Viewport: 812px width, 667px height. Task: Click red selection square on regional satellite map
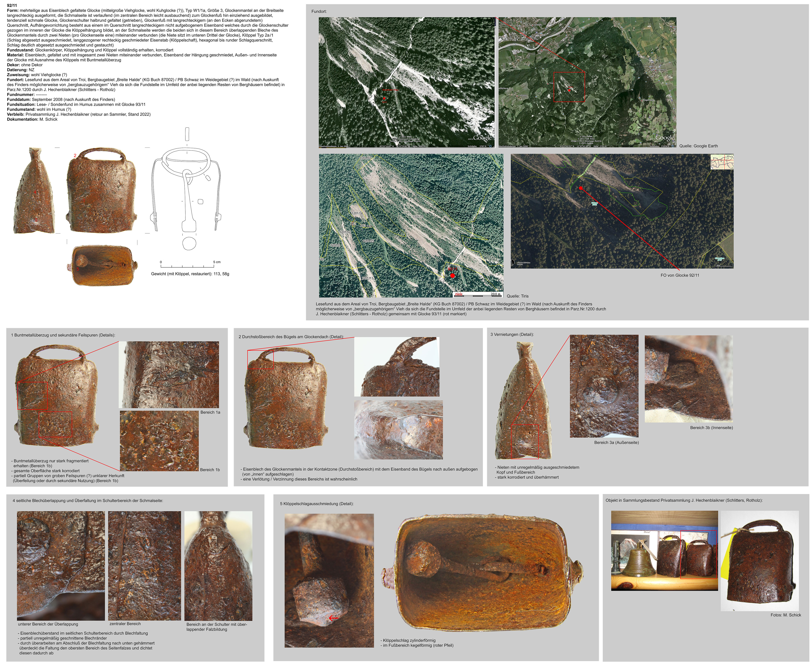(x=569, y=87)
